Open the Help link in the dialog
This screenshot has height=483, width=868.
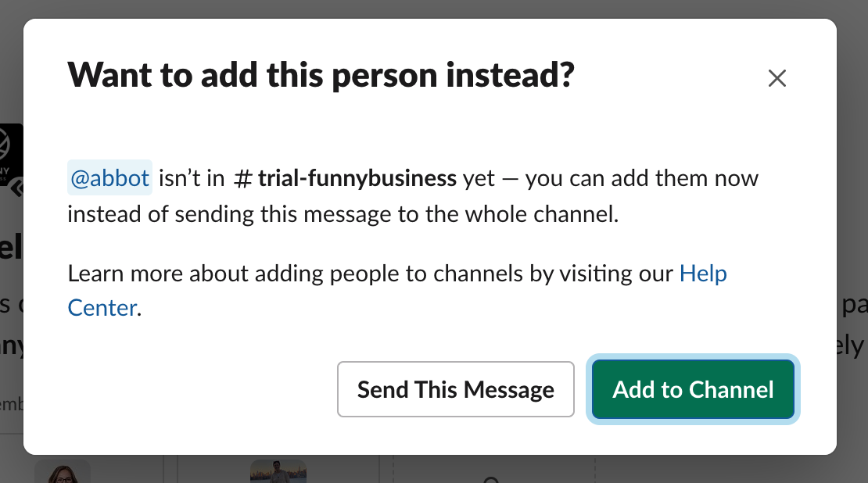(703, 274)
